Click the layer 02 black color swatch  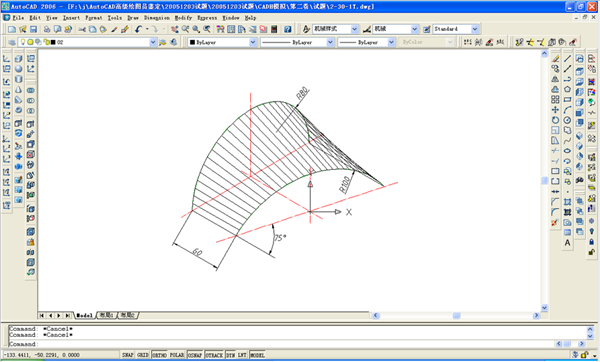53,42
